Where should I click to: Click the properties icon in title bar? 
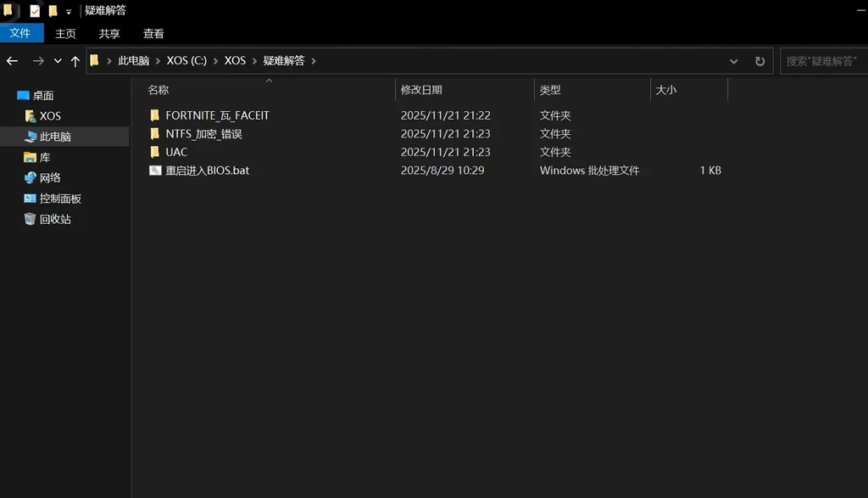(35, 11)
